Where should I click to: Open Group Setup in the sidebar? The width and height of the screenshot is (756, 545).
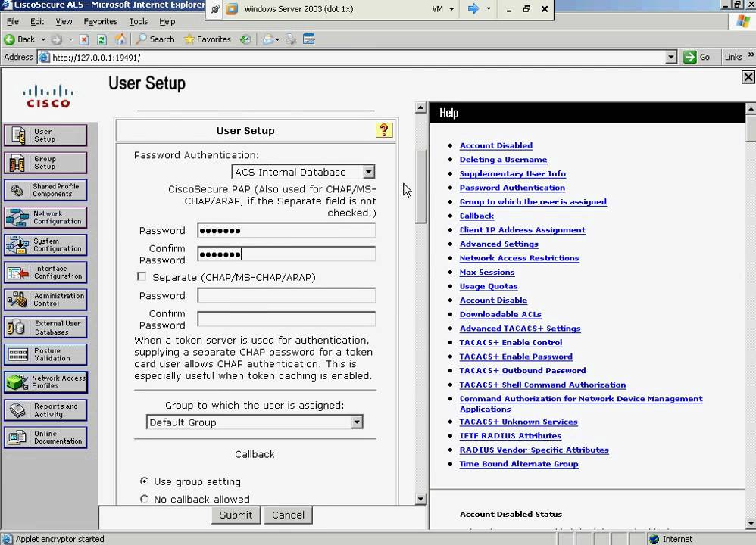click(x=45, y=163)
